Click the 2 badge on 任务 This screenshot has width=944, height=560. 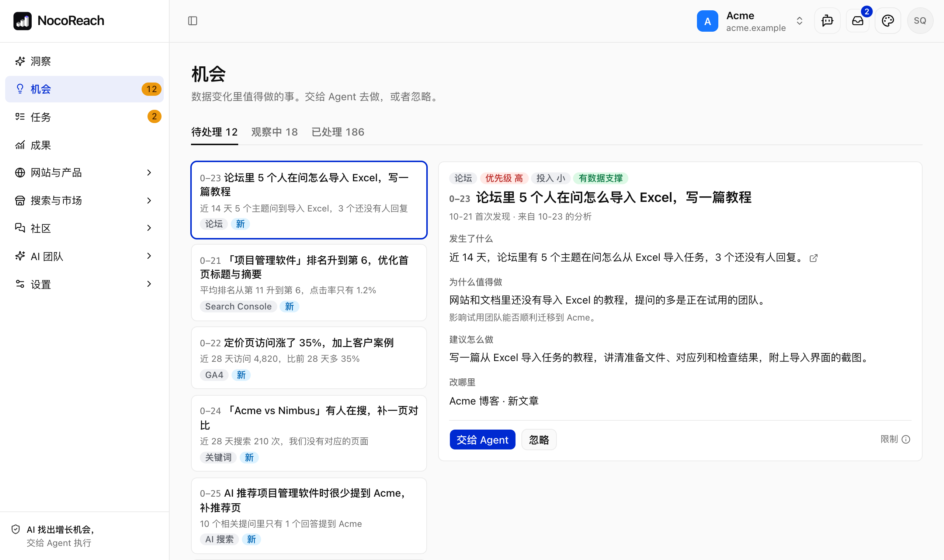point(154,116)
